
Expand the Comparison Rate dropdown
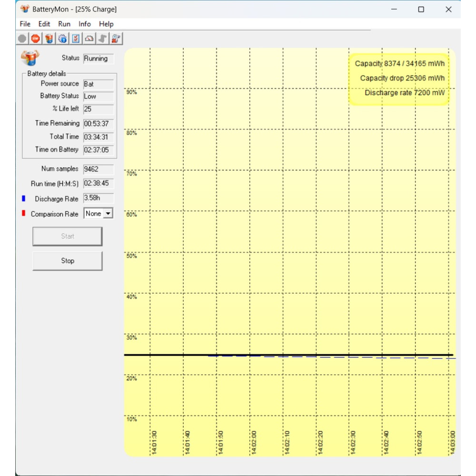[108, 214]
